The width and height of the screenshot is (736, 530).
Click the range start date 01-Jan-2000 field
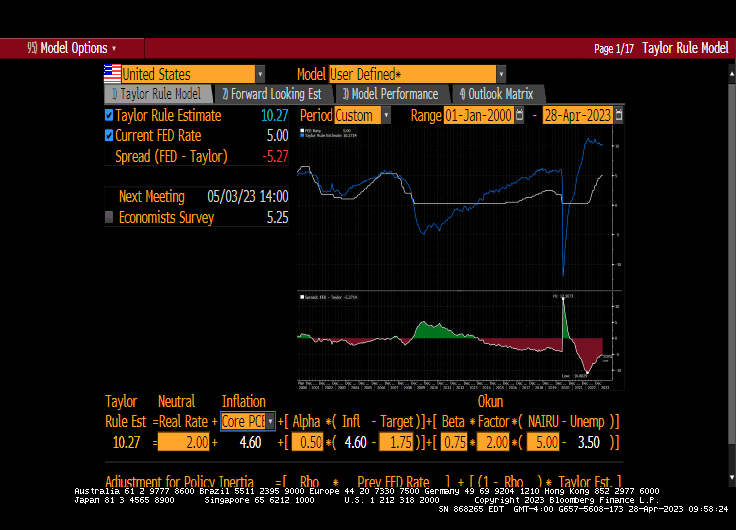[477, 116]
